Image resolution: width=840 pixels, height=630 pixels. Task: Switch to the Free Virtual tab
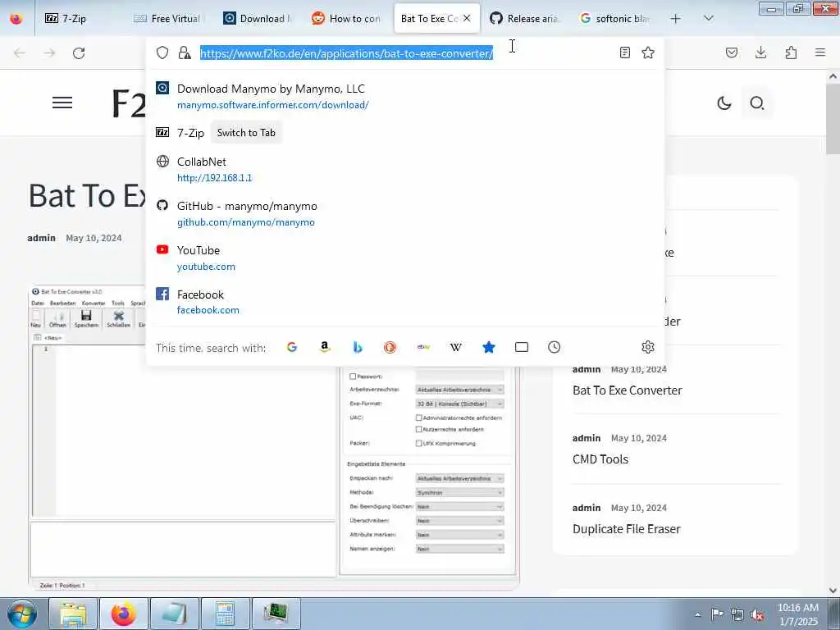click(x=169, y=19)
